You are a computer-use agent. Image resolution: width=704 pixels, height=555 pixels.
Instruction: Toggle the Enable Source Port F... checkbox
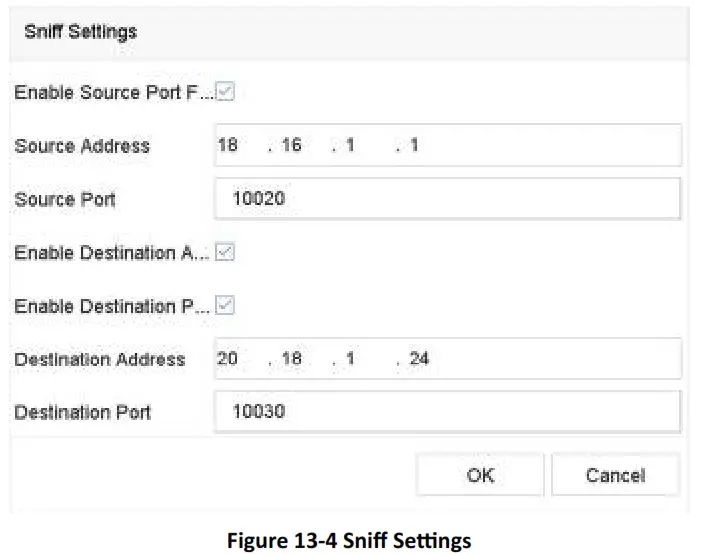pyautogui.click(x=225, y=94)
